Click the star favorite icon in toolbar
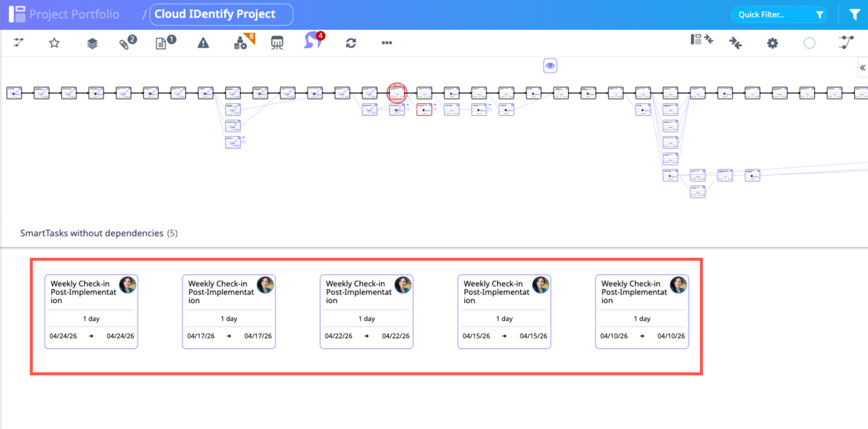Image resolution: width=868 pixels, height=429 pixels. pyautogui.click(x=54, y=43)
